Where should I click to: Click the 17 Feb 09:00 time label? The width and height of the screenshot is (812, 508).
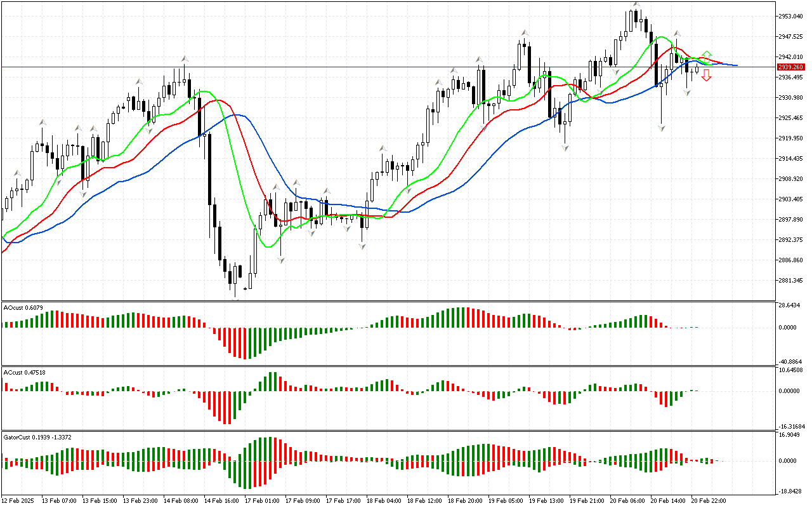click(x=303, y=501)
